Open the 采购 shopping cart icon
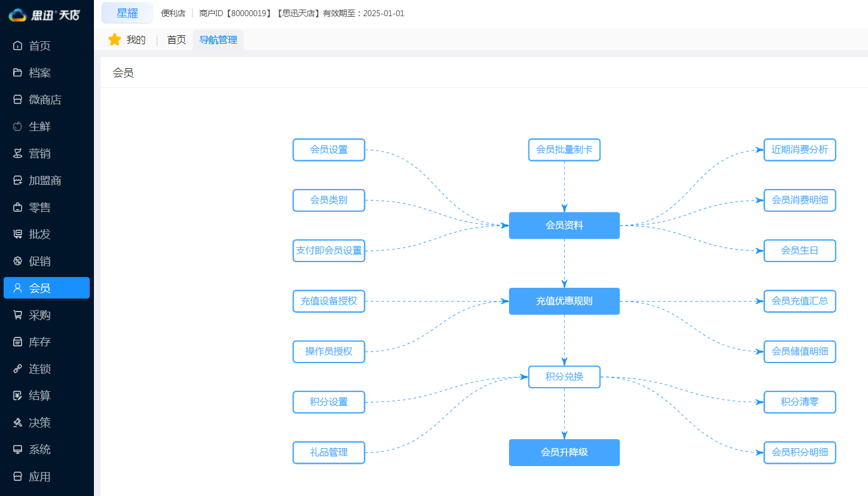The width and height of the screenshot is (868, 496). point(17,315)
